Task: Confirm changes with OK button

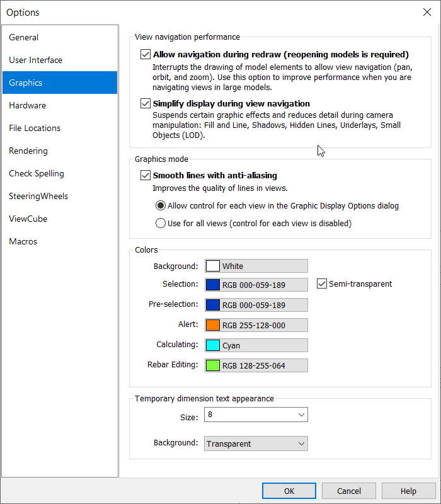Action: [289, 491]
